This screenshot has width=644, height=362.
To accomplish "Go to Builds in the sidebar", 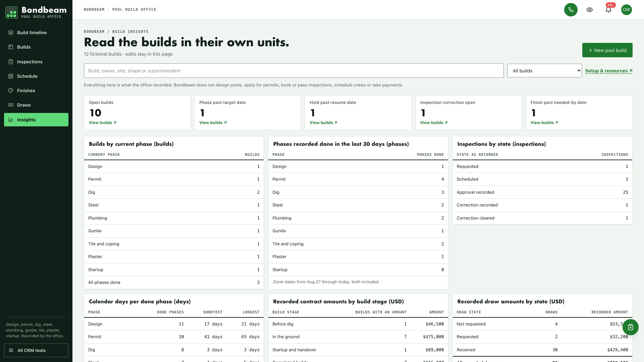I will tap(36, 47).
